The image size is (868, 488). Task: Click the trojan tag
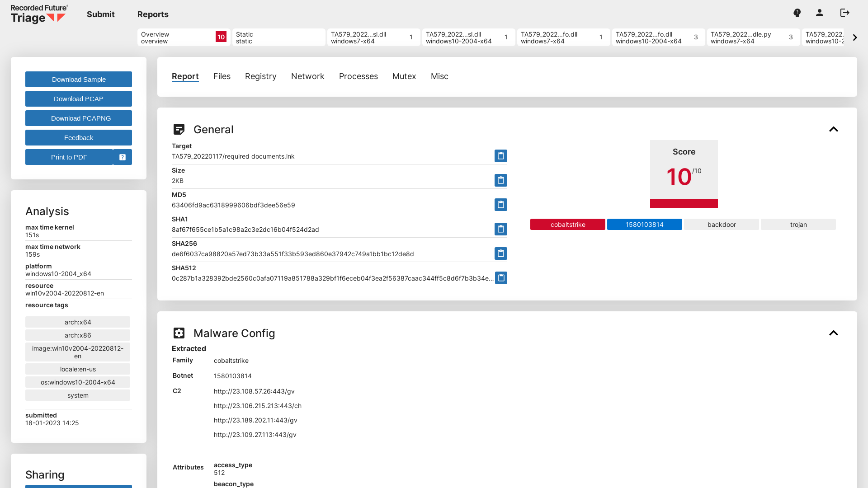pyautogui.click(x=798, y=225)
